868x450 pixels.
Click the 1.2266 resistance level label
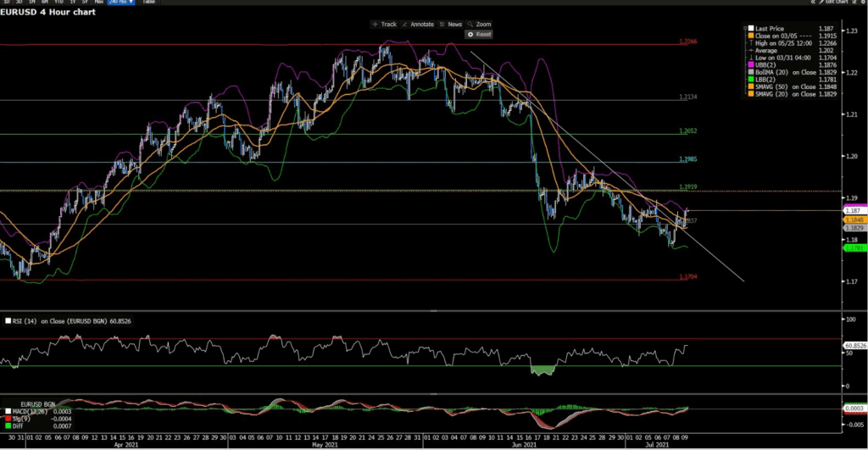click(688, 42)
